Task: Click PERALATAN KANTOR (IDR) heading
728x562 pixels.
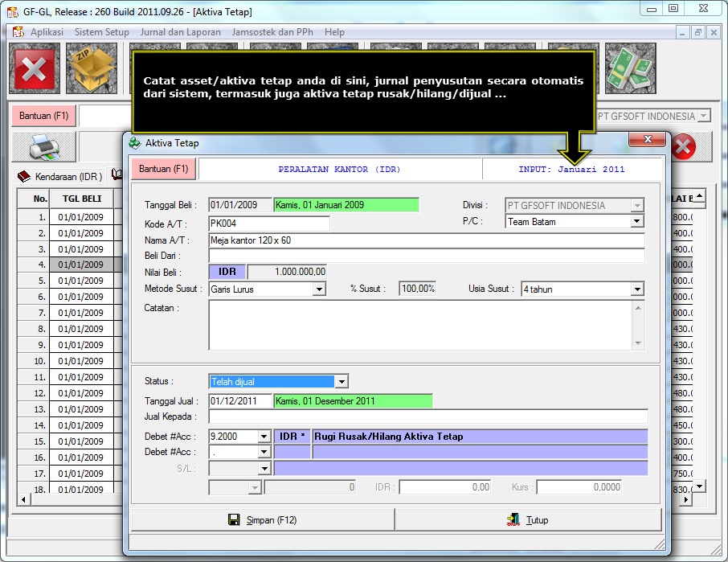Action: coord(339,169)
